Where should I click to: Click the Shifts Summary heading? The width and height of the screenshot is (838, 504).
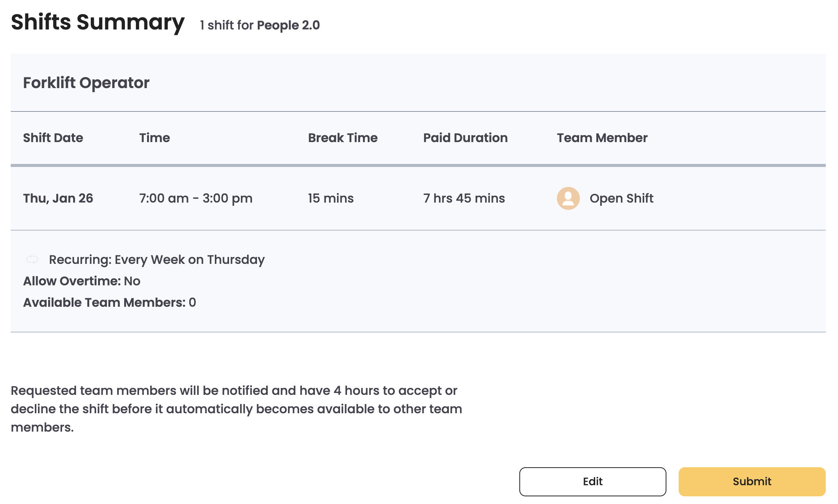98,22
